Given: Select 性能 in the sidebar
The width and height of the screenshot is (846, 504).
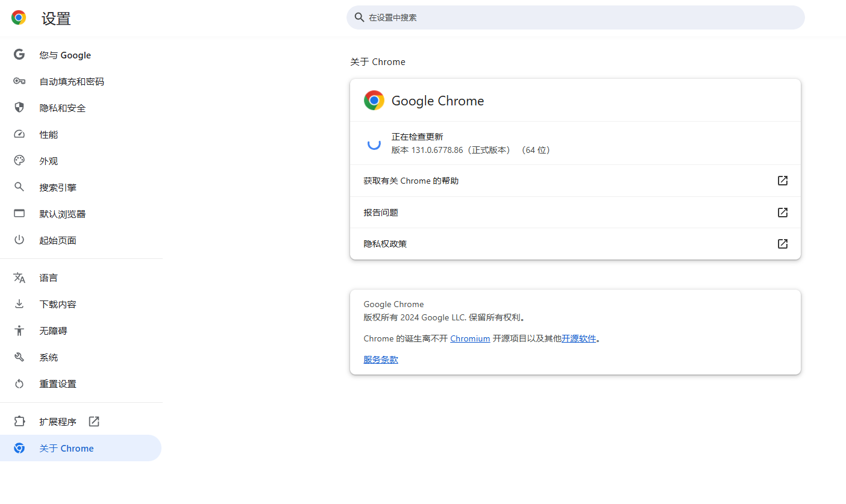Looking at the screenshot, I should tap(81, 134).
